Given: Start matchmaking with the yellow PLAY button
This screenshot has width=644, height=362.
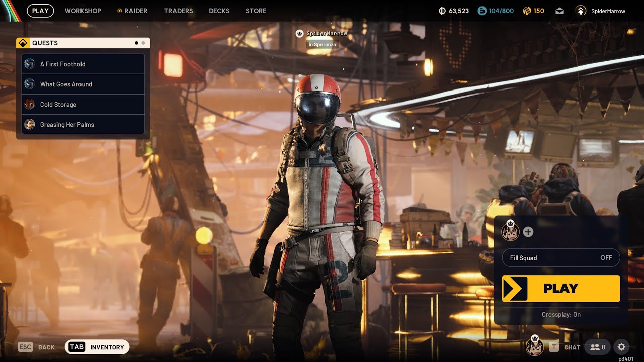Looking at the screenshot, I should [x=561, y=288].
